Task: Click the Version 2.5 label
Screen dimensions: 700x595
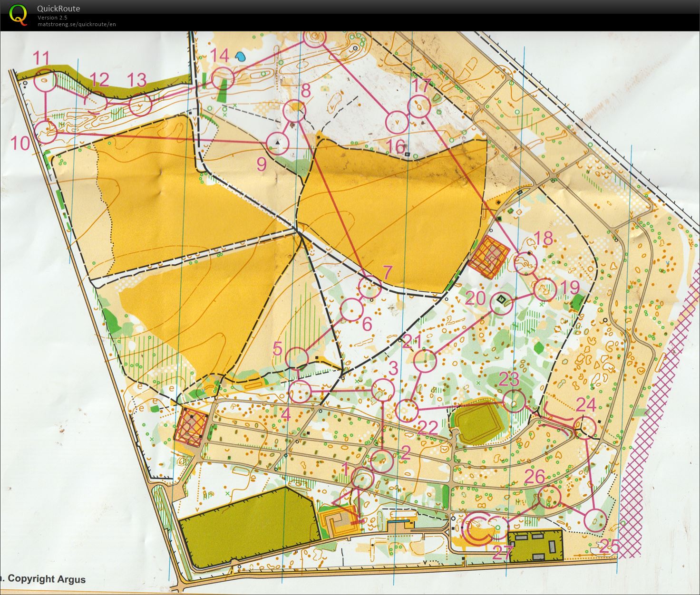Action: 52,18
